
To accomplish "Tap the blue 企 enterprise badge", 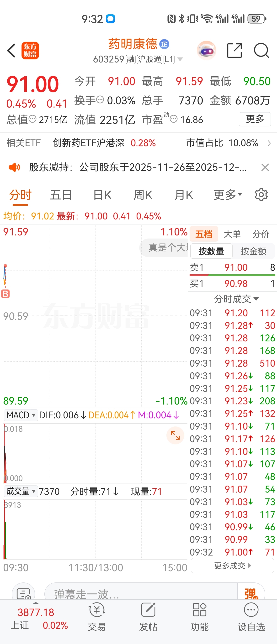I will point(164,44).
